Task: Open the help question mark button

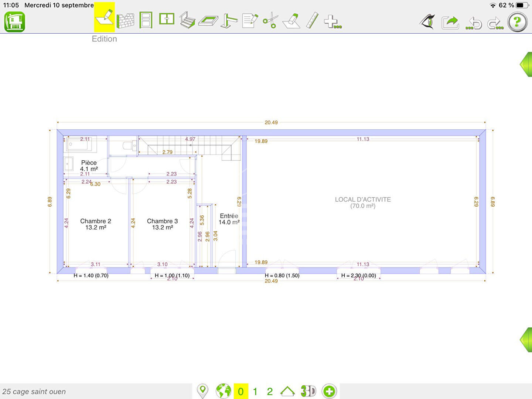Action: (x=517, y=22)
